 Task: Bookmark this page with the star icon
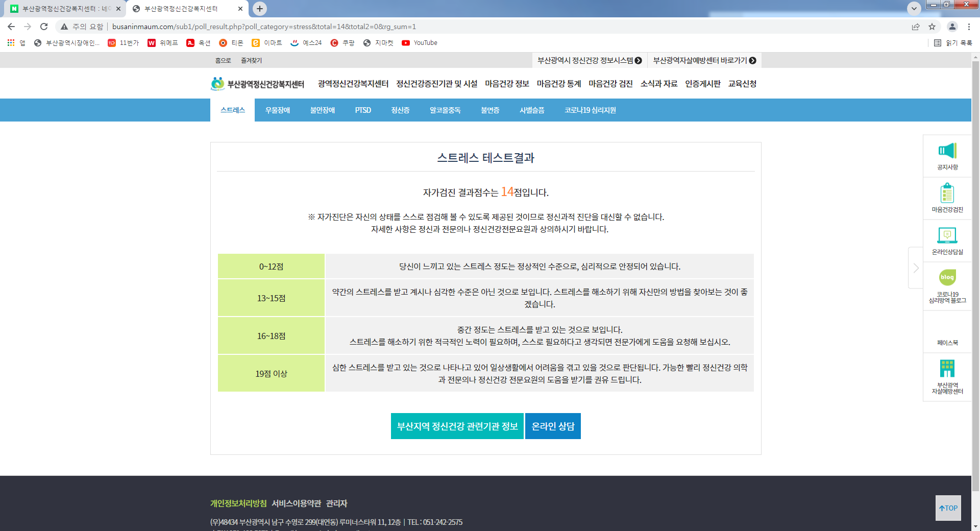pyautogui.click(x=932, y=27)
